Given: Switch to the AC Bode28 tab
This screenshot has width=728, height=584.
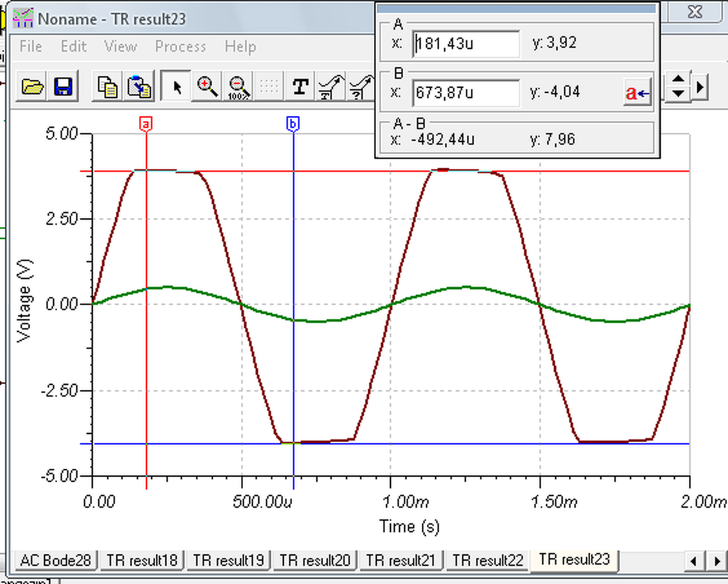Looking at the screenshot, I should pos(55,560).
